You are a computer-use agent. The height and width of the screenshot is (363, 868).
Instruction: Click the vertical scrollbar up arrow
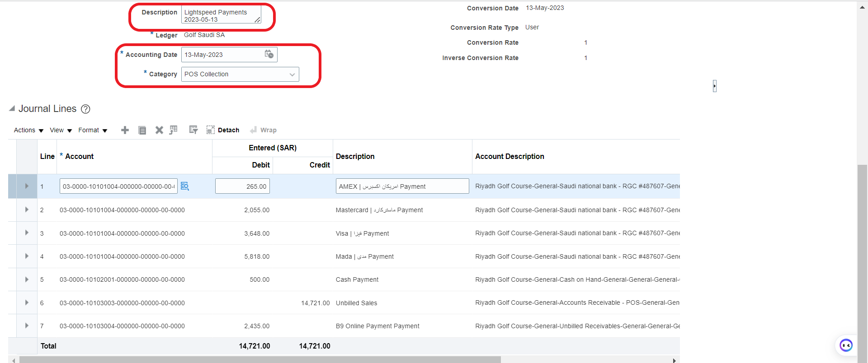863,7
